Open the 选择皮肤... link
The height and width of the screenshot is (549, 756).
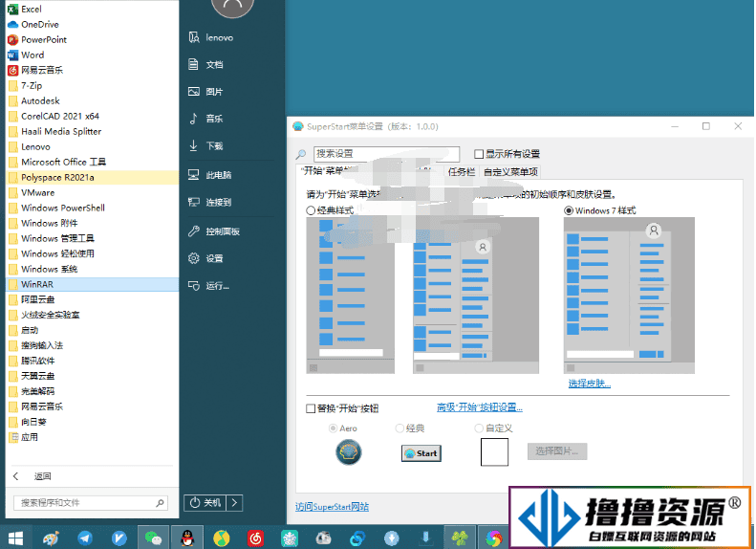coord(589,384)
